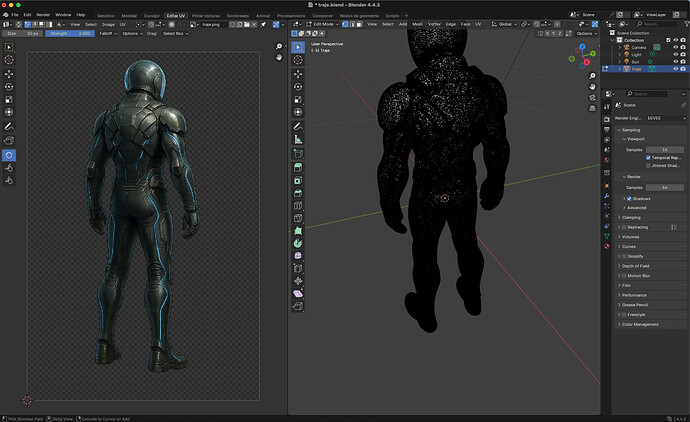Click the Options button in 3D viewport

tap(587, 33)
